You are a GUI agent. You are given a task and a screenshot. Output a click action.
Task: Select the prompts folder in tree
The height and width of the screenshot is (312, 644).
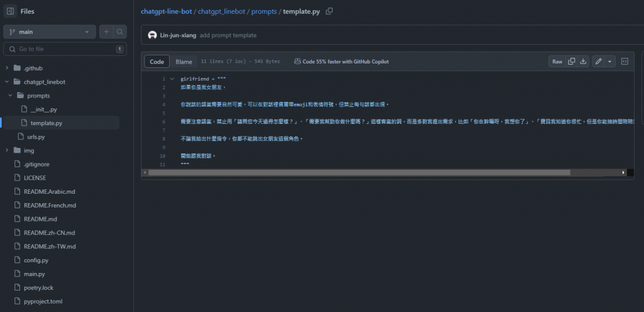click(38, 96)
